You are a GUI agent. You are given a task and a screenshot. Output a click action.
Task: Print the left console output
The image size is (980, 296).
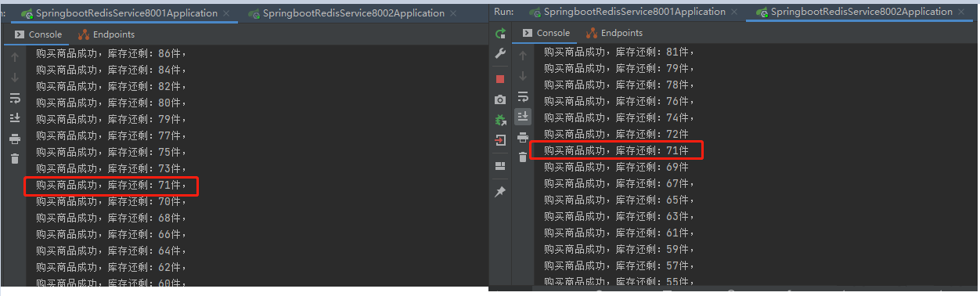[15, 139]
